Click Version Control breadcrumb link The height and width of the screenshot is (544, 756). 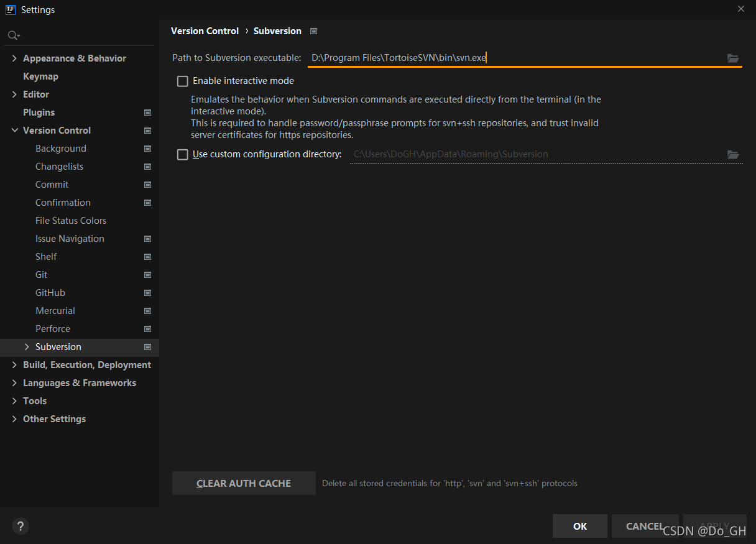pyautogui.click(x=205, y=31)
